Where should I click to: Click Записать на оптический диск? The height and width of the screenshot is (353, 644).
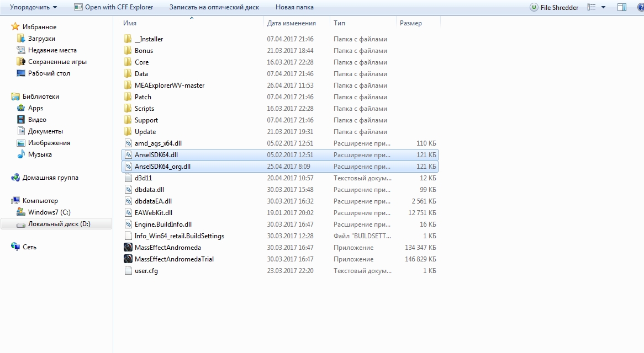pos(214,7)
